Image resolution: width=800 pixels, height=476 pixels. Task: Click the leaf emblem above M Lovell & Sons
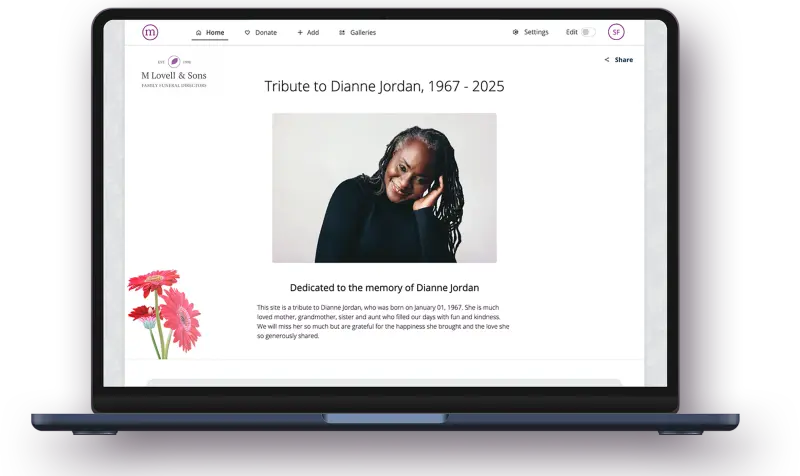tap(174, 61)
